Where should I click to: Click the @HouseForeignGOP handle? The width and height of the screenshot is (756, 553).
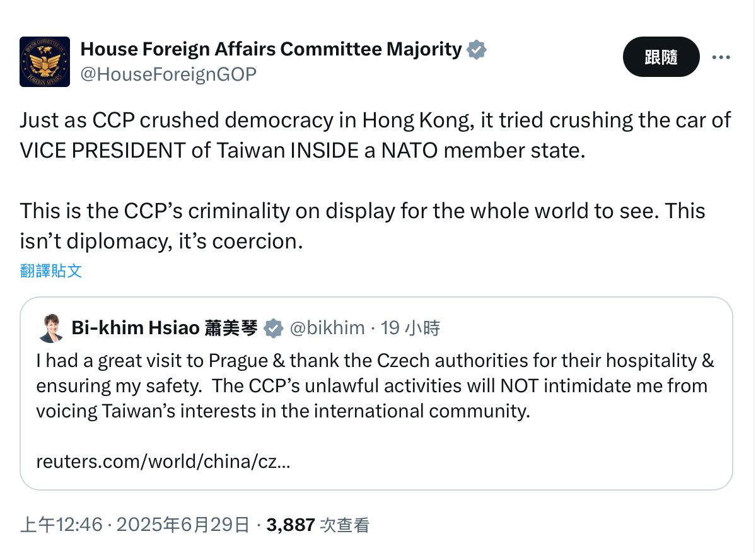tap(168, 74)
